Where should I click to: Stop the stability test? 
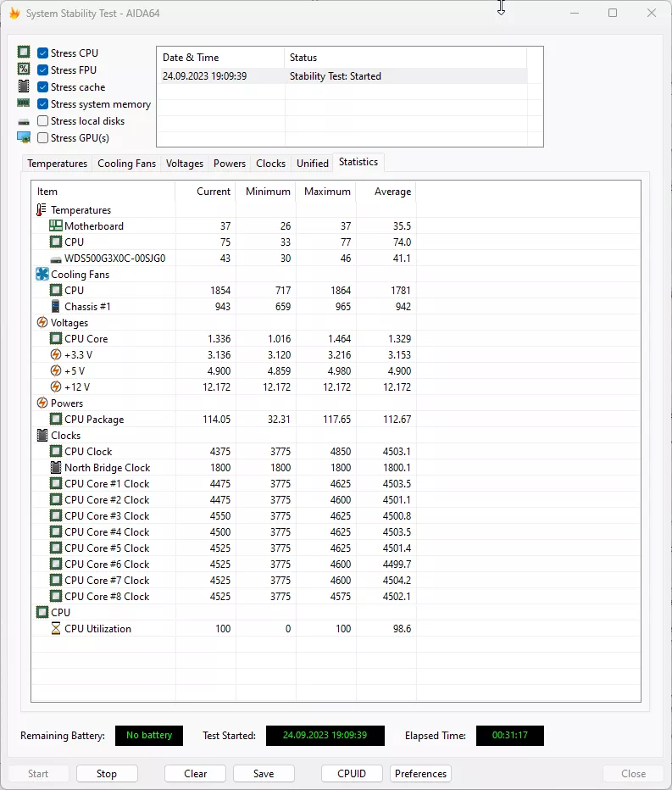click(x=107, y=773)
